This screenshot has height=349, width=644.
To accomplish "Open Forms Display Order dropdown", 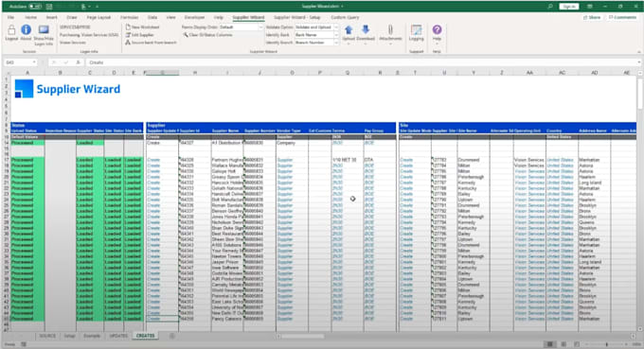I will pyautogui.click(x=260, y=27).
